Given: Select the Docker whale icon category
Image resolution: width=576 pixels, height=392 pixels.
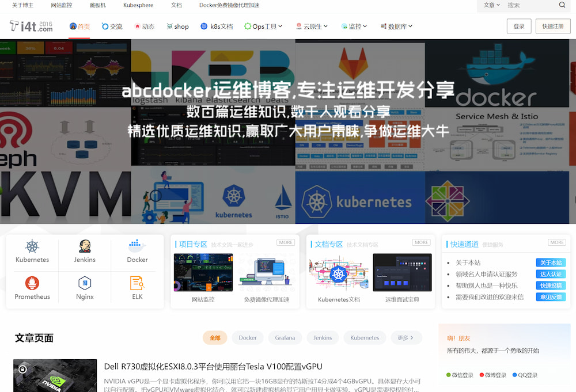Looking at the screenshot, I should [x=137, y=247].
